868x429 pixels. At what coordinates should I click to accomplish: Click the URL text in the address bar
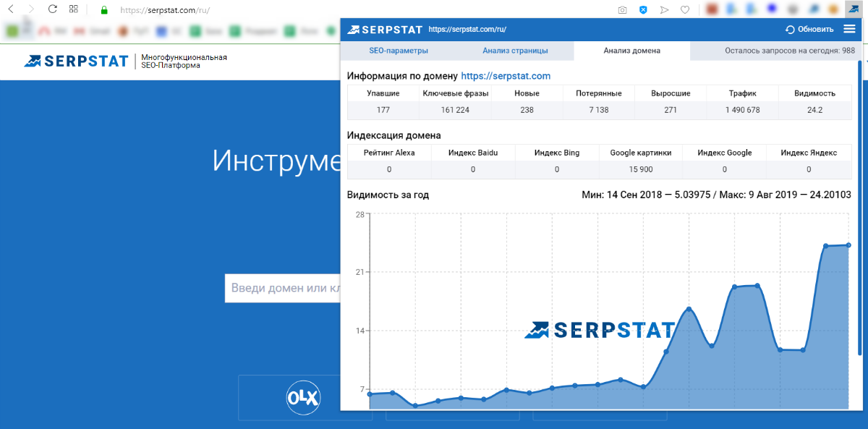coord(165,10)
